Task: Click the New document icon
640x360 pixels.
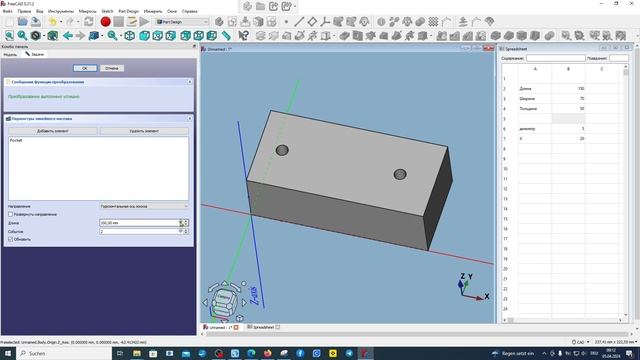Action: pos(9,22)
